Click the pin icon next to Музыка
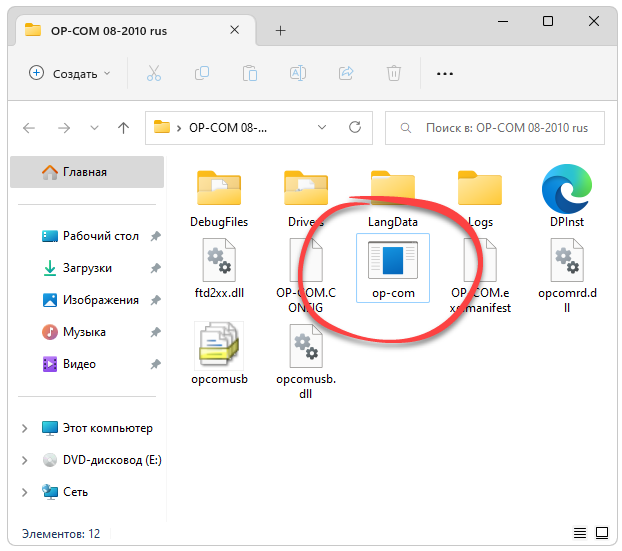 pyautogui.click(x=156, y=332)
